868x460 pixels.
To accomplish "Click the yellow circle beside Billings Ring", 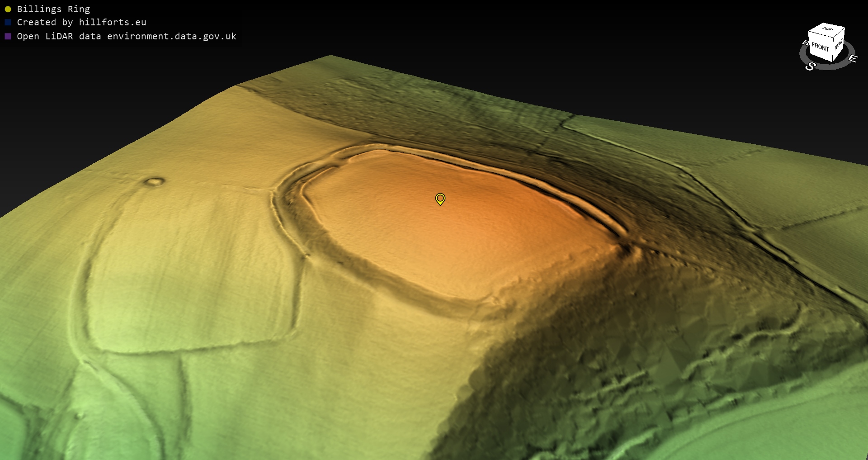I will (x=8, y=9).
